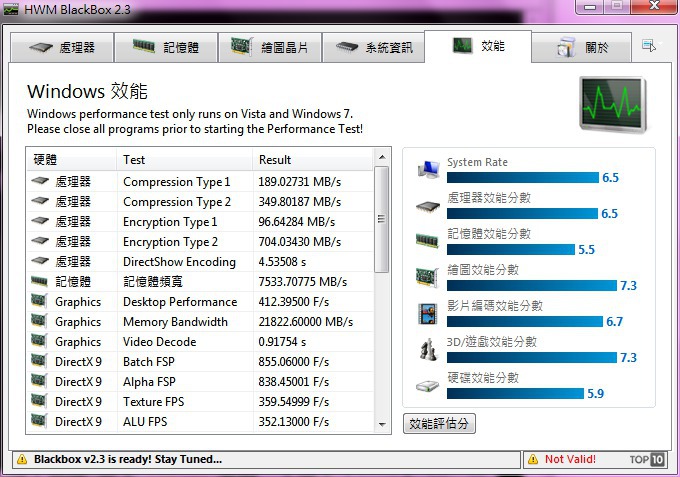Click the warning icon beside Not Valid!
Viewport: 680px width, 477px height.
click(533, 460)
